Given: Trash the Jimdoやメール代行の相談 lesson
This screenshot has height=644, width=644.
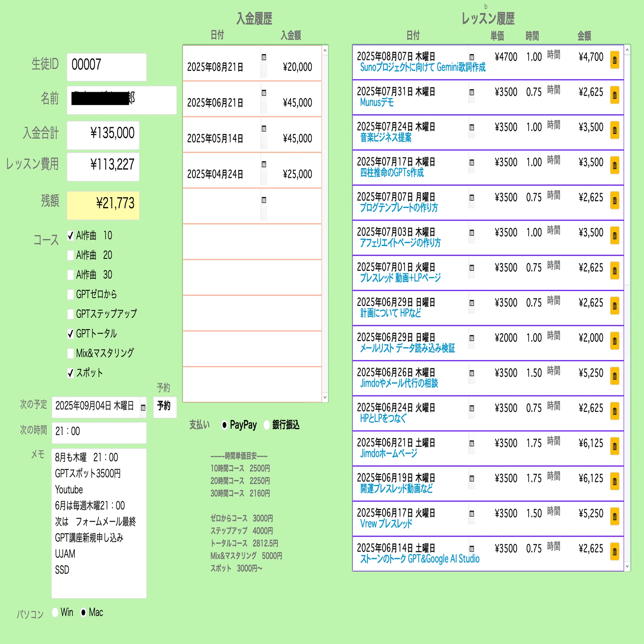Looking at the screenshot, I should tap(614, 376).
